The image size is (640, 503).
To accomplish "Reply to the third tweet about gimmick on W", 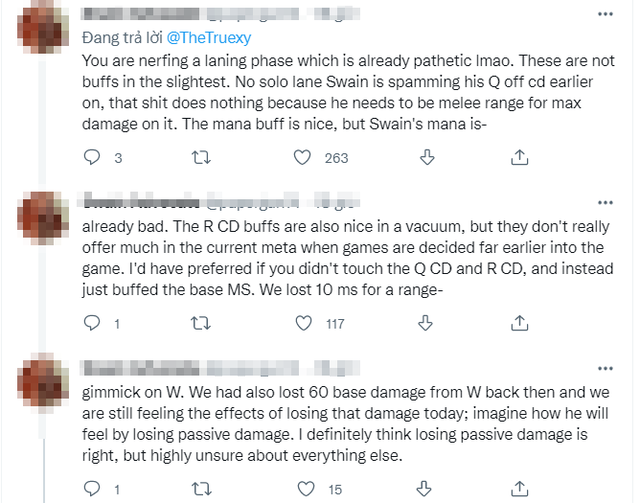I will tap(91, 489).
